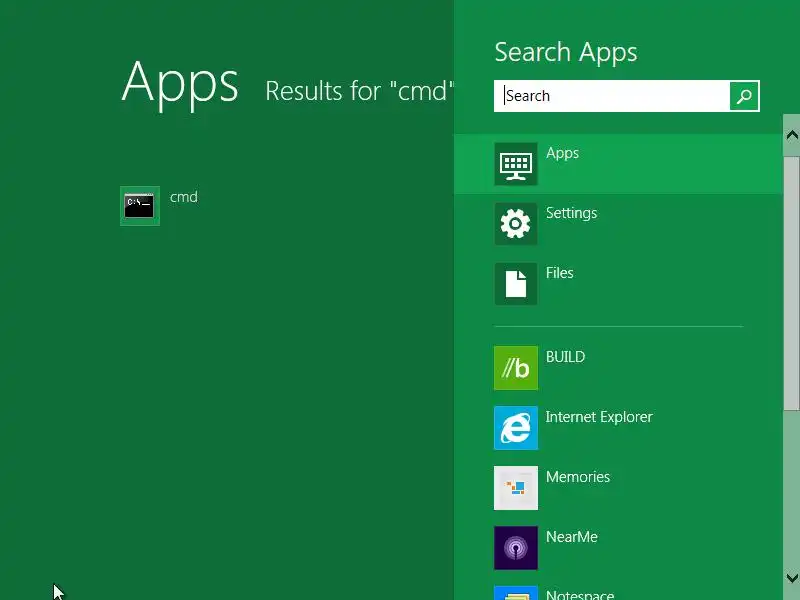Click the scrollbar up arrow

coord(792,135)
